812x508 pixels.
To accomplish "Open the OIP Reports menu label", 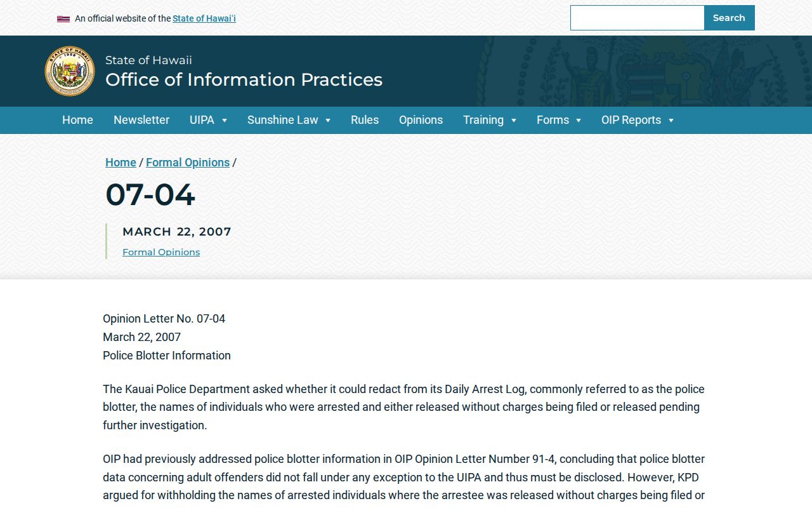I will (x=631, y=120).
